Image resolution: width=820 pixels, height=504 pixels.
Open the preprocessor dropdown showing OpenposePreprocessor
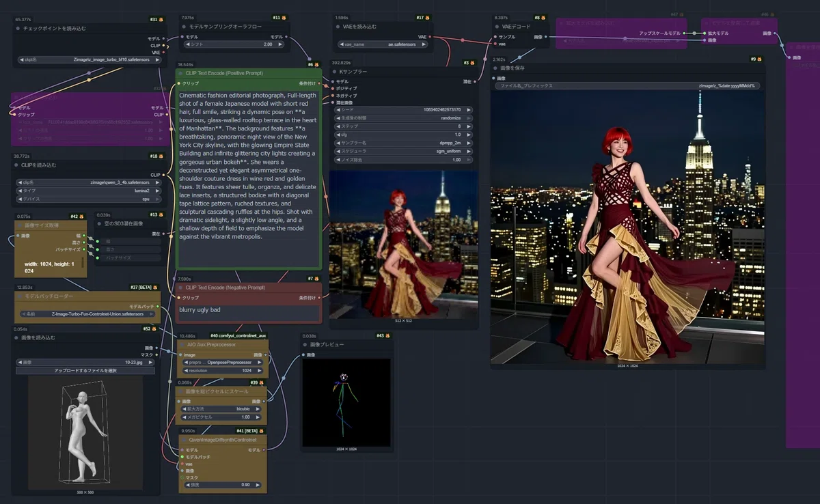coord(222,362)
